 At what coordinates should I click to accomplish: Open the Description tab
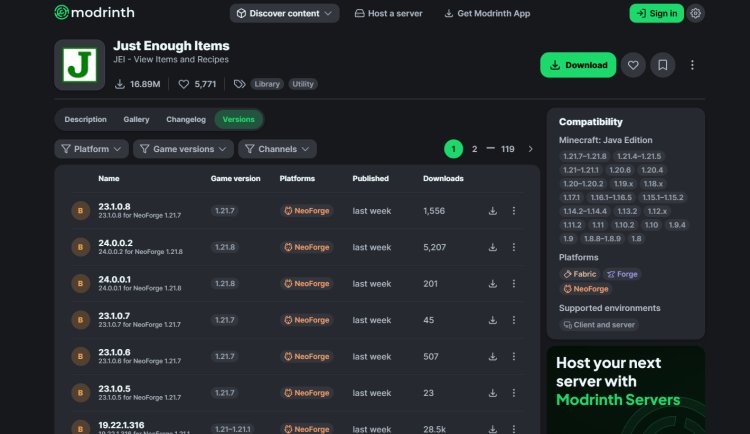pyautogui.click(x=85, y=119)
